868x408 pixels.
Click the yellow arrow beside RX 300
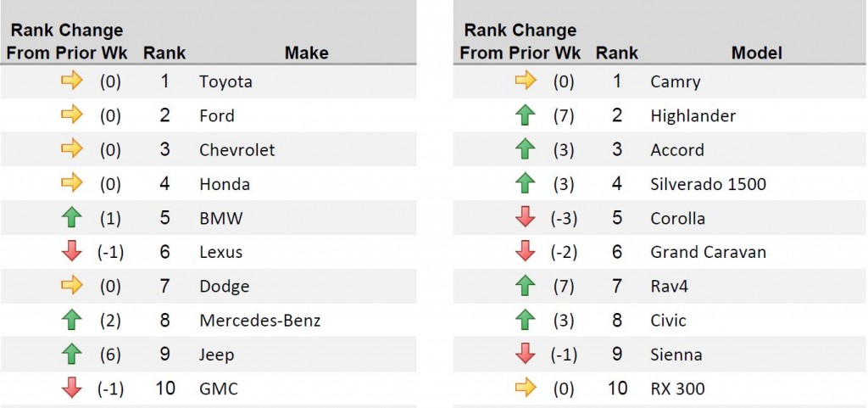526,388
